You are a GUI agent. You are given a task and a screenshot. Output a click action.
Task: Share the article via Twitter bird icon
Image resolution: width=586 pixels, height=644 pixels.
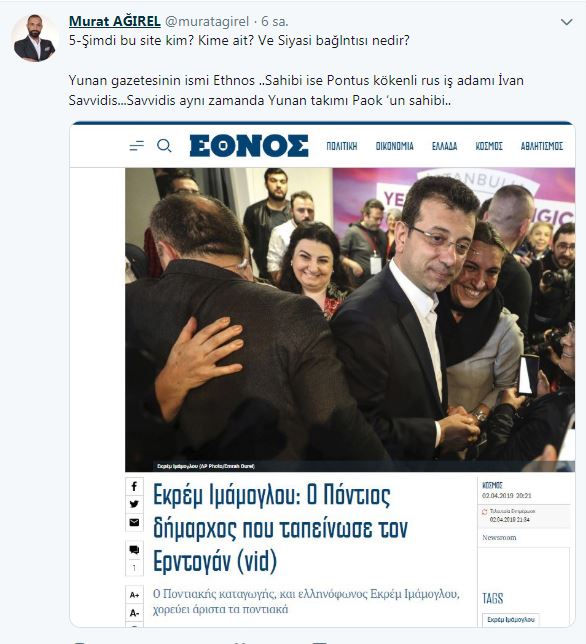134,504
